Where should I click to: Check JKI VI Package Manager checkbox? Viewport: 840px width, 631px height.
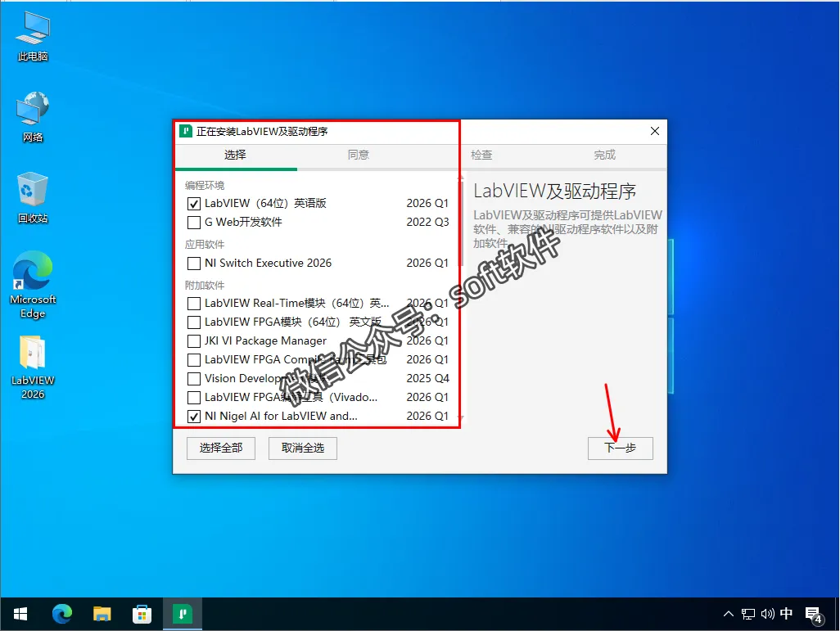pyautogui.click(x=194, y=341)
